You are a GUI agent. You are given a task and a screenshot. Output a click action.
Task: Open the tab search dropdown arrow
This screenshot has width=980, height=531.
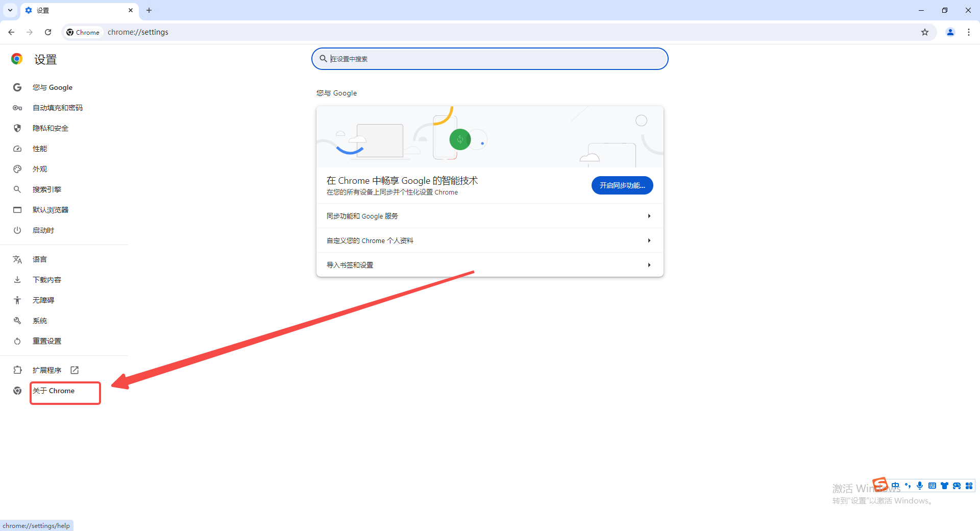(10, 10)
